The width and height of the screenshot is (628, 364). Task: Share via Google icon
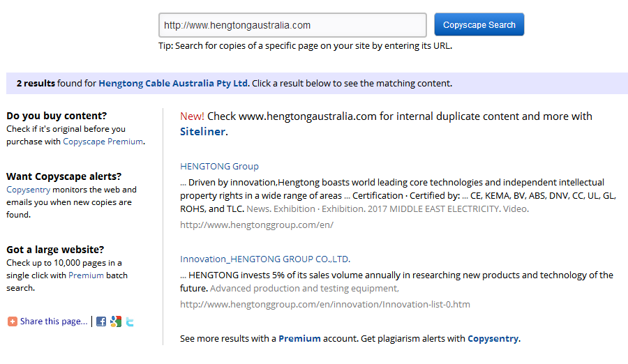click(x=116, y=321)
